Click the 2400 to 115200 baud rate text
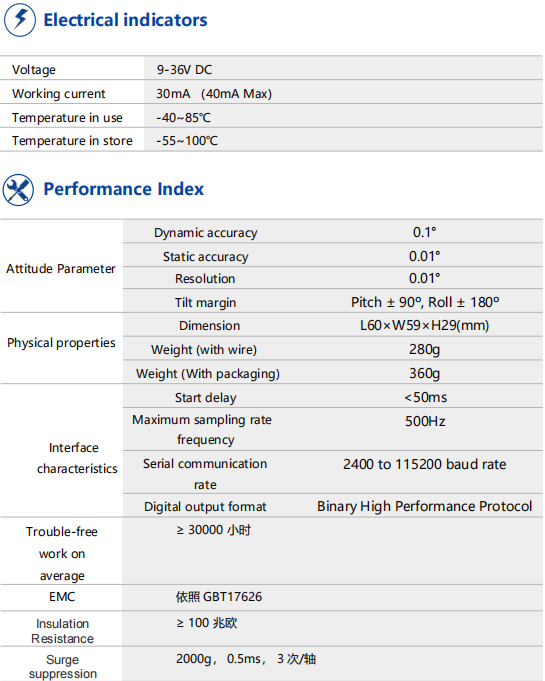The width and height of the screenshot is (545, 681). click(x=424, y=464)
